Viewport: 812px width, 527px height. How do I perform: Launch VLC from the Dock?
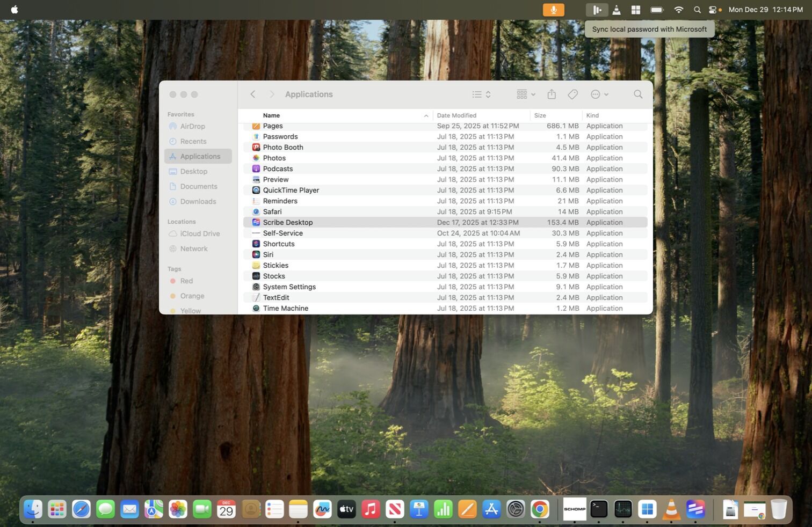671,509
